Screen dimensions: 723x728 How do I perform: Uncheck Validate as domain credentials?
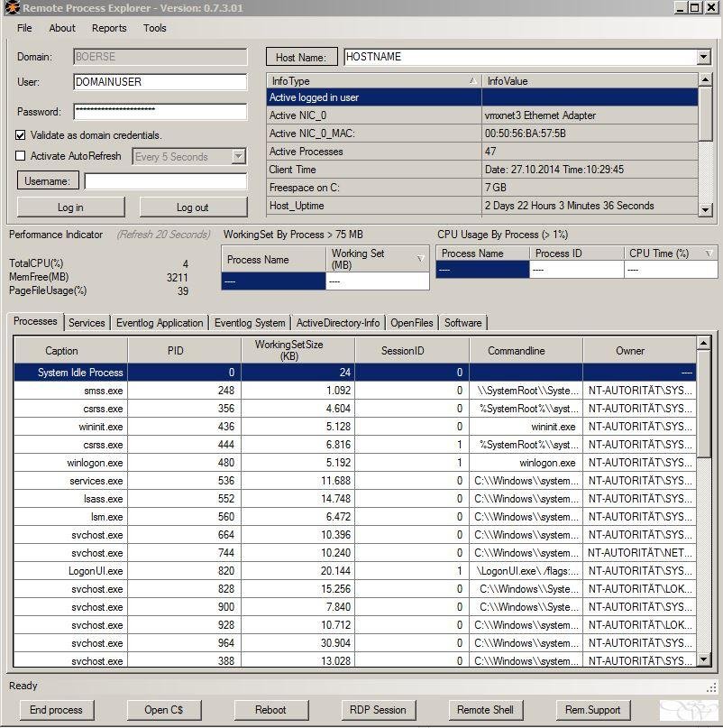click(21, 135)
